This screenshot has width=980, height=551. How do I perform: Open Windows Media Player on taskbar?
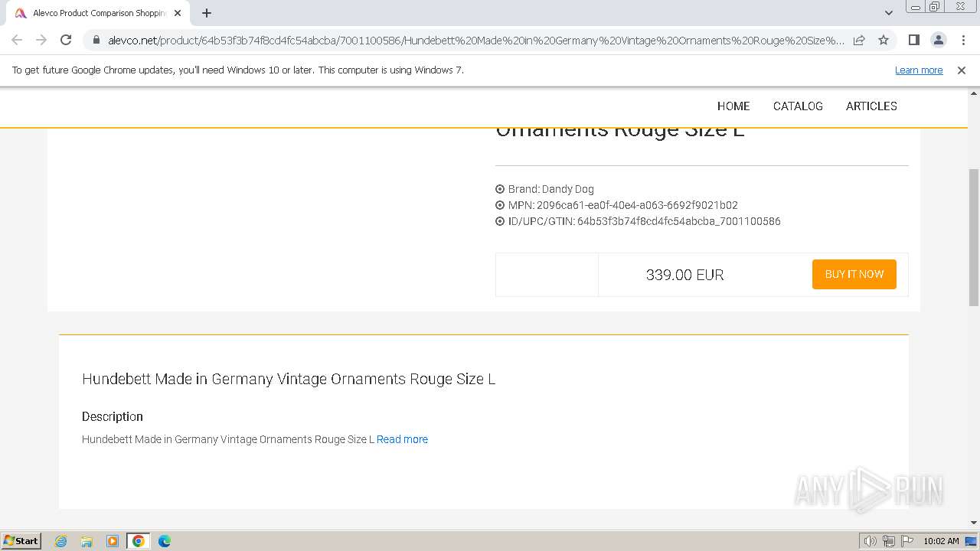[113, 541]
